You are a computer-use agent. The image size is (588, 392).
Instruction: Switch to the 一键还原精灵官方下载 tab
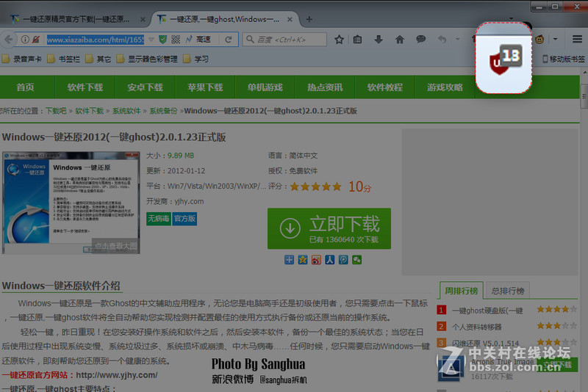[x=76, y=19]
